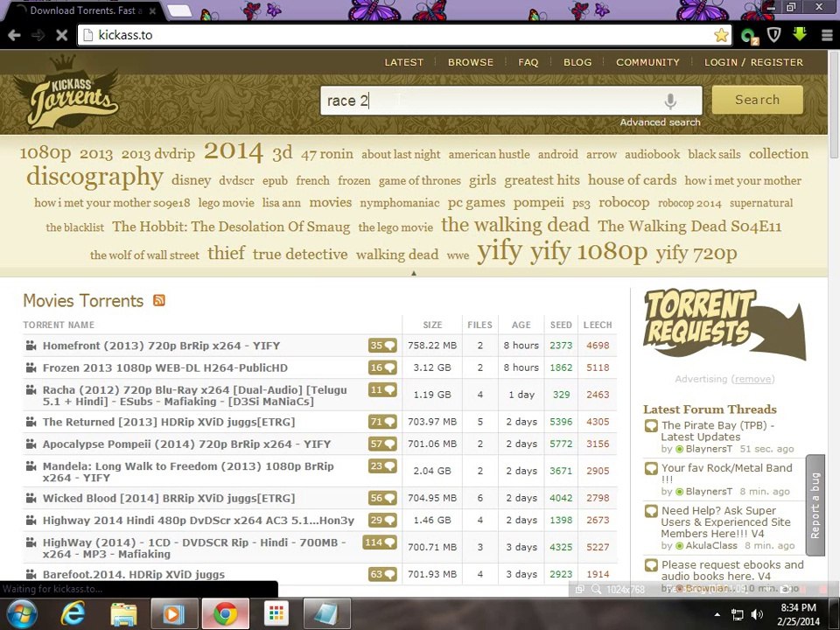Click the TORRENT NAME column header

(x=59, y=325)
